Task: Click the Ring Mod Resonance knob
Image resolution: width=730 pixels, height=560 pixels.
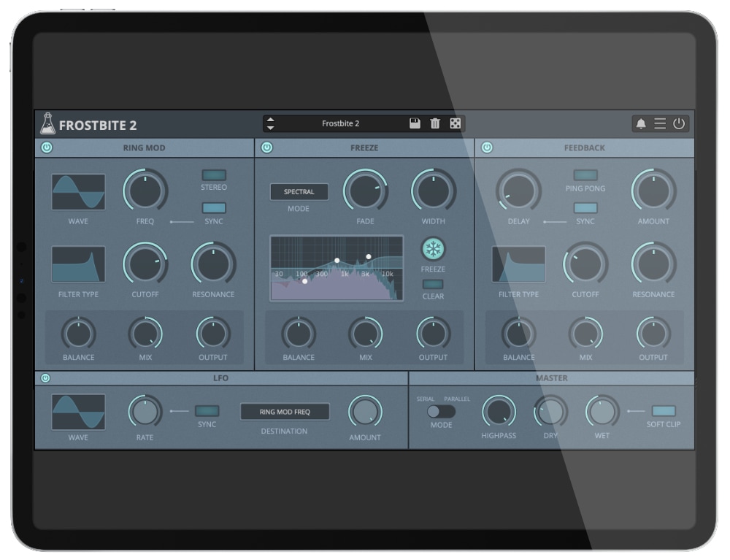Action: click(213, 264)
